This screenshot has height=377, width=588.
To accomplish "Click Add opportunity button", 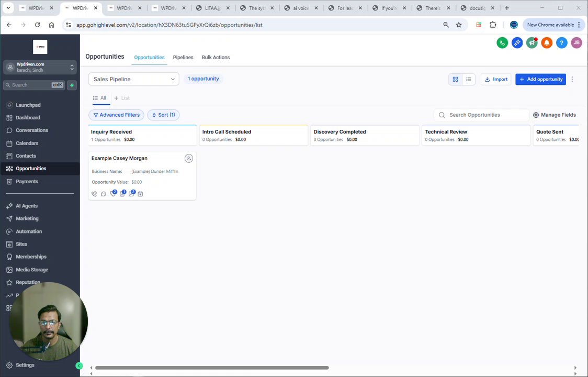I will [x=540, y=79].
